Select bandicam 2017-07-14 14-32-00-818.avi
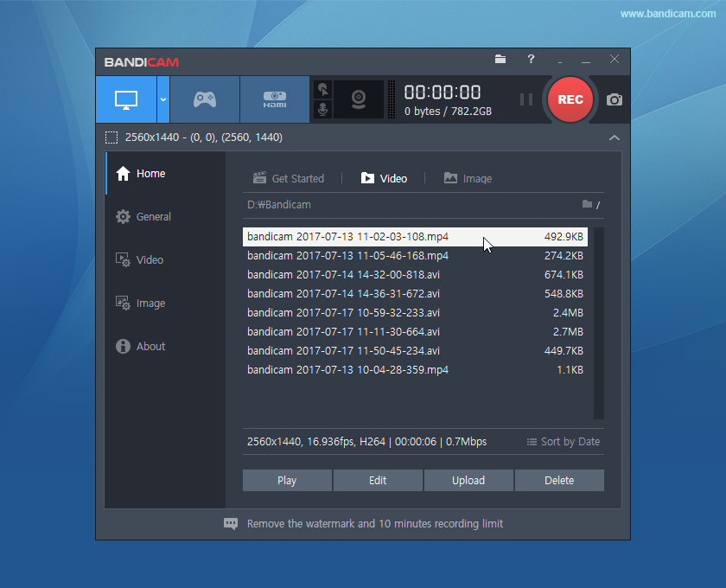Image resolution: width=726 pixels, height=588 pixels. point(346,274)
